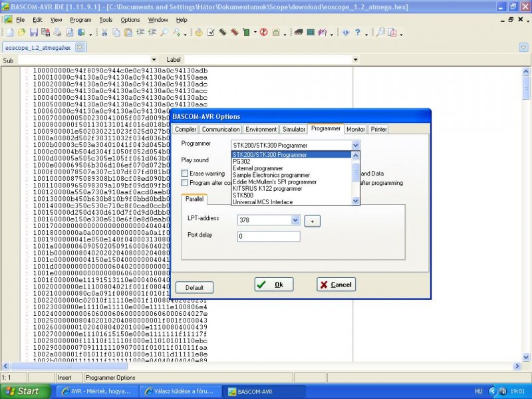Screen dimensions: 532x399
Task: Enable the Erase warning checkbox
Action: click(185, 174)
